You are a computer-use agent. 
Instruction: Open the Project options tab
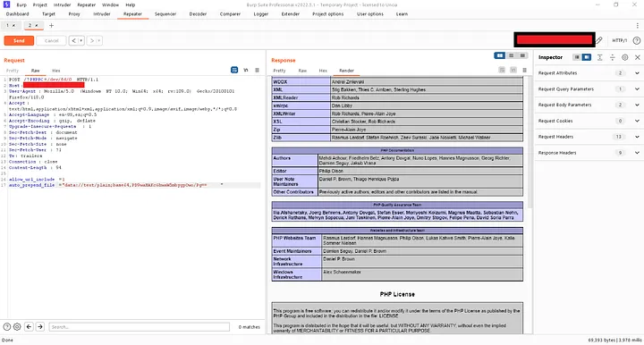[x=327, y=14]
